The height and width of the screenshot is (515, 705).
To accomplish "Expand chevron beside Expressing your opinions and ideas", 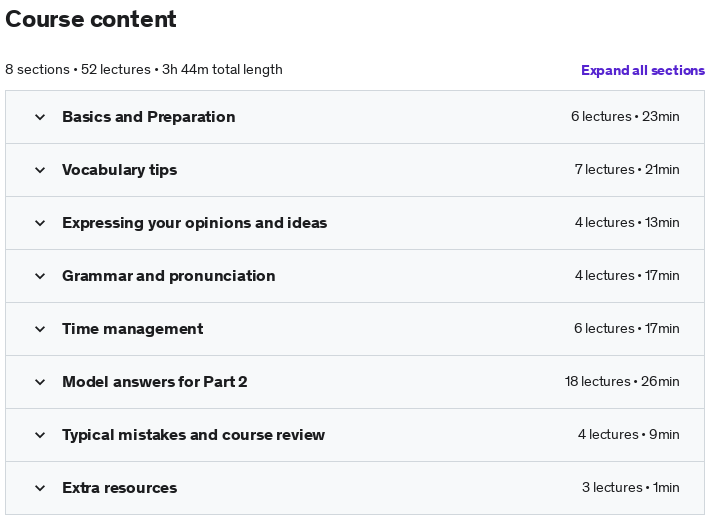I will (40, 223).
